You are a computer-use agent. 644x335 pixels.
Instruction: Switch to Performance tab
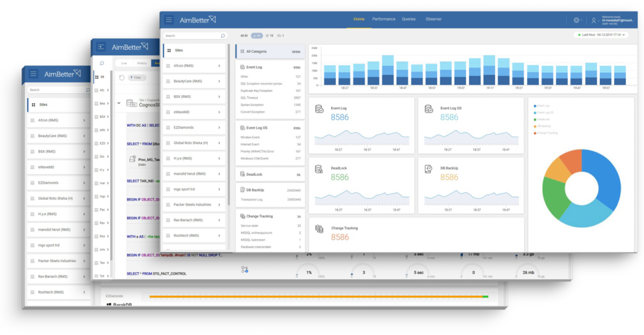tap(384, 19)
